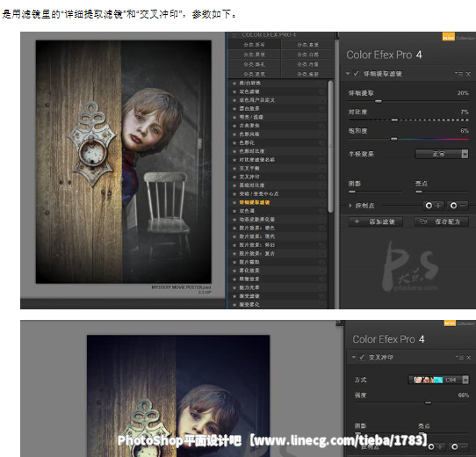Click favorite star next to 色彩化

point(234,142)
